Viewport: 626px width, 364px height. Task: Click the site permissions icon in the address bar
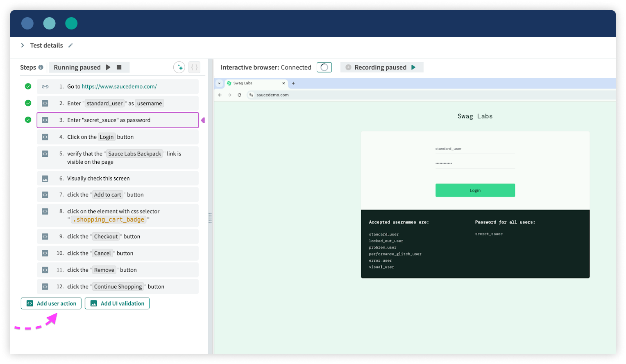point(252,95)
